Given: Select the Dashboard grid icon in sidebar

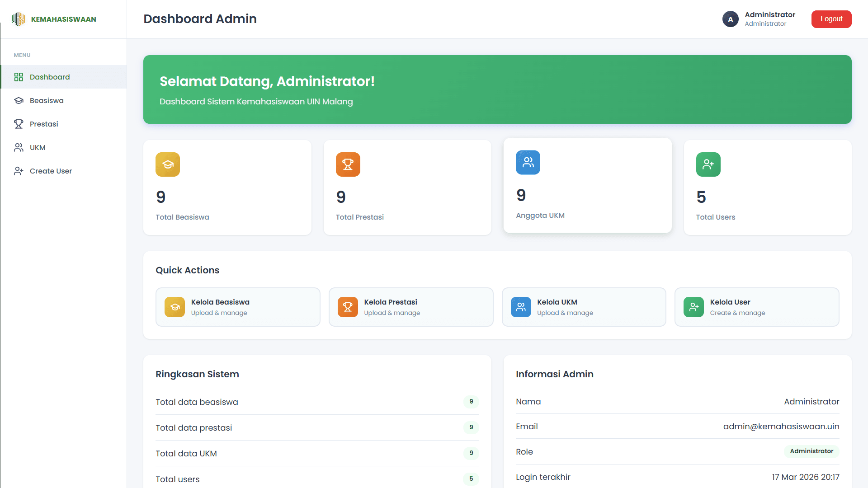Looking at the screenshot, I should click(x=19, y=77).
